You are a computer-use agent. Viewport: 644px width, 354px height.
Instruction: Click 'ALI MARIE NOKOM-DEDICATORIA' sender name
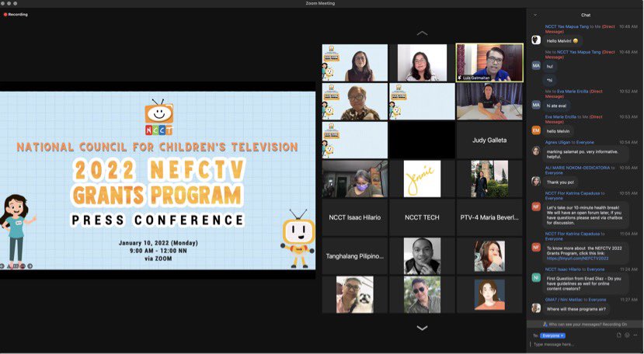pos(577,168)
